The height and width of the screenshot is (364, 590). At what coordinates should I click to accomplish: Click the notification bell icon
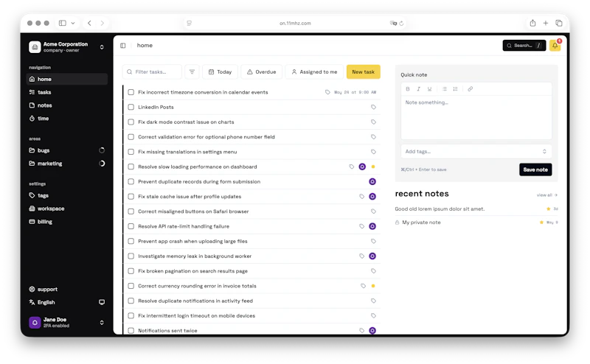coord(555,46)
